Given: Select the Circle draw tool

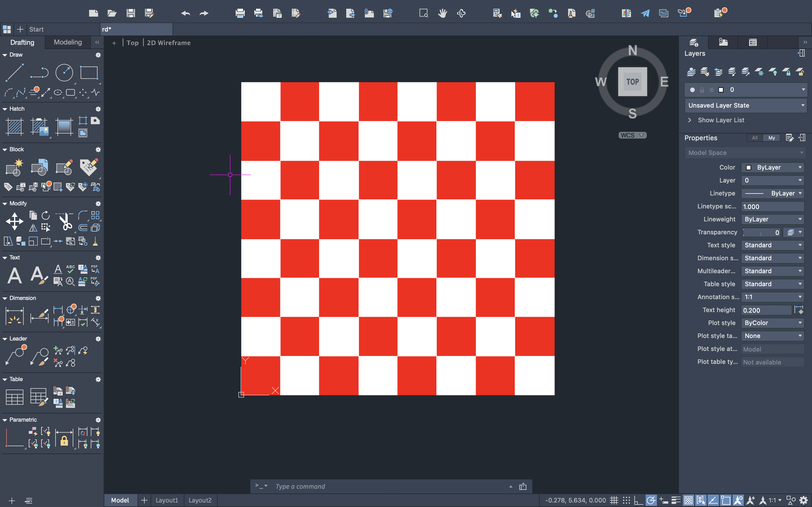Looking at the screenshot, I should coord(64,72).
